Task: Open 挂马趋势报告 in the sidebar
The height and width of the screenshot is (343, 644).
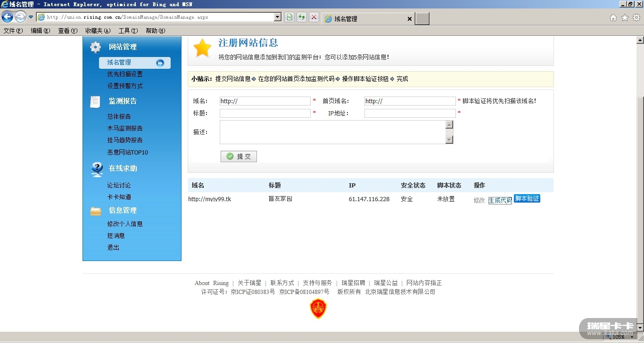Action: coord(125,140)
